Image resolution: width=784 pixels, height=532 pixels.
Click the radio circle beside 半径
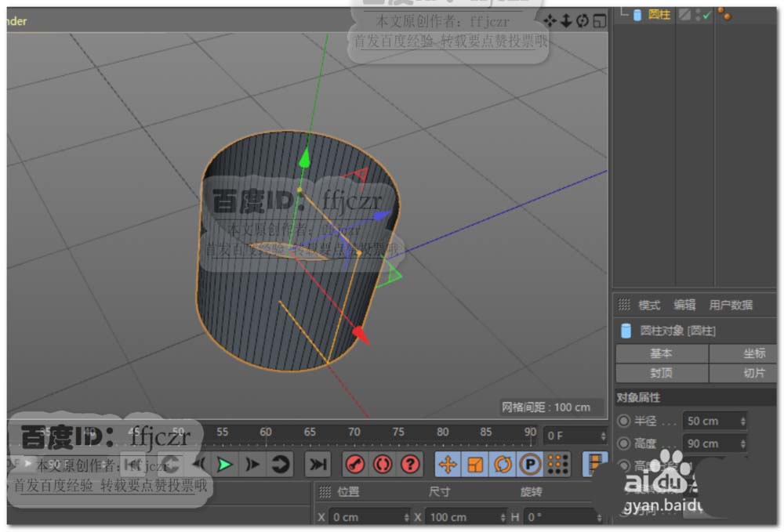pos(624,421)
